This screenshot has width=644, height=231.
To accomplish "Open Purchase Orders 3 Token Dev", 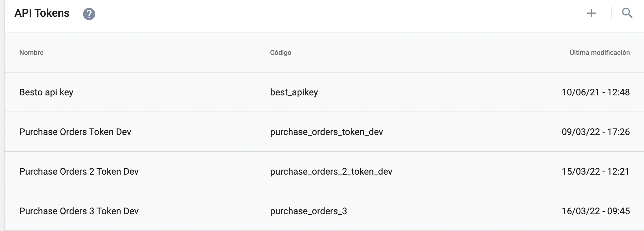I will coord(79,211).
